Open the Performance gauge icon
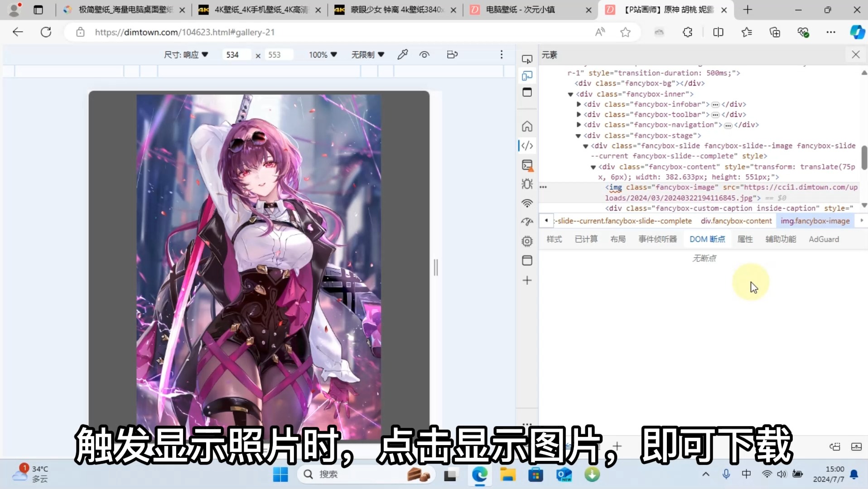The height and width of the screenshot is (489, 868). [x=527, y=222]
